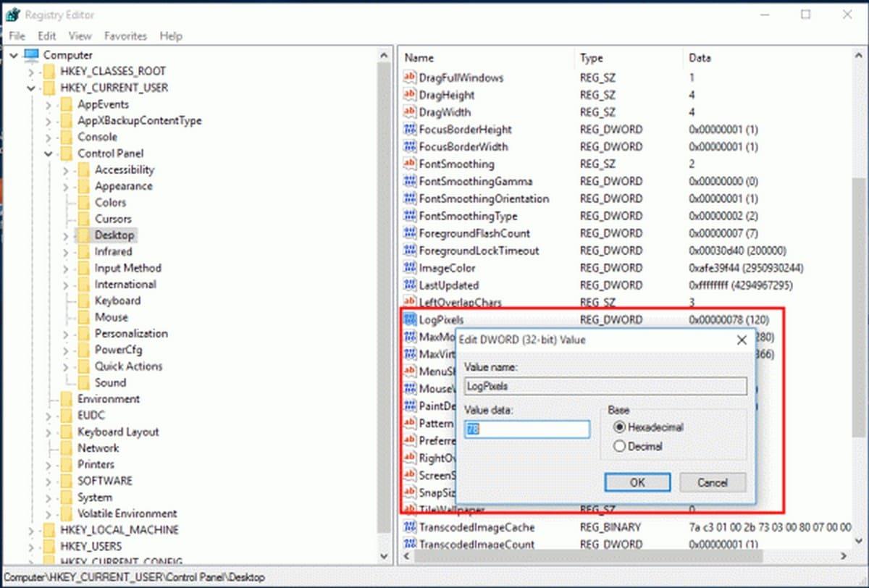Expand the Appearance key

[65, 186]
